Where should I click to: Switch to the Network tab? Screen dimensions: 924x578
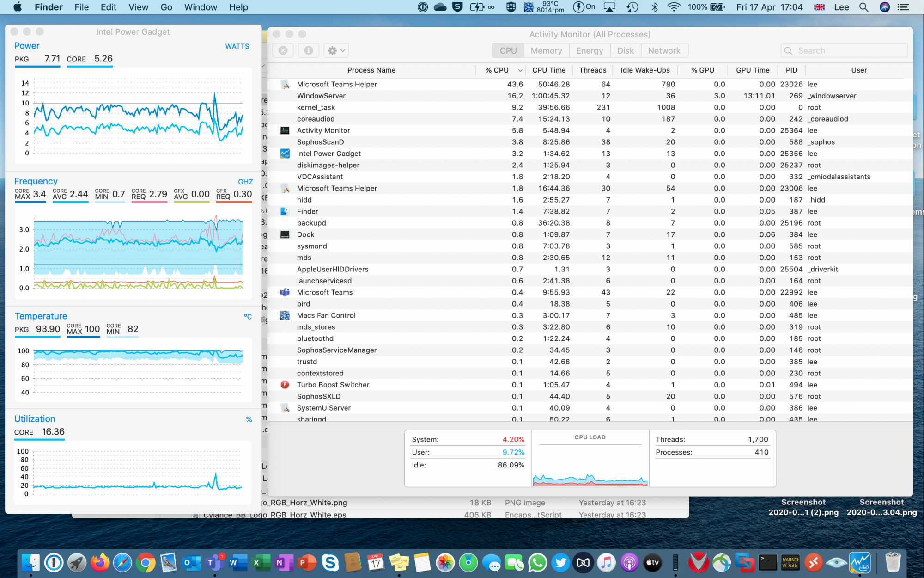click(x=664, y=50)
